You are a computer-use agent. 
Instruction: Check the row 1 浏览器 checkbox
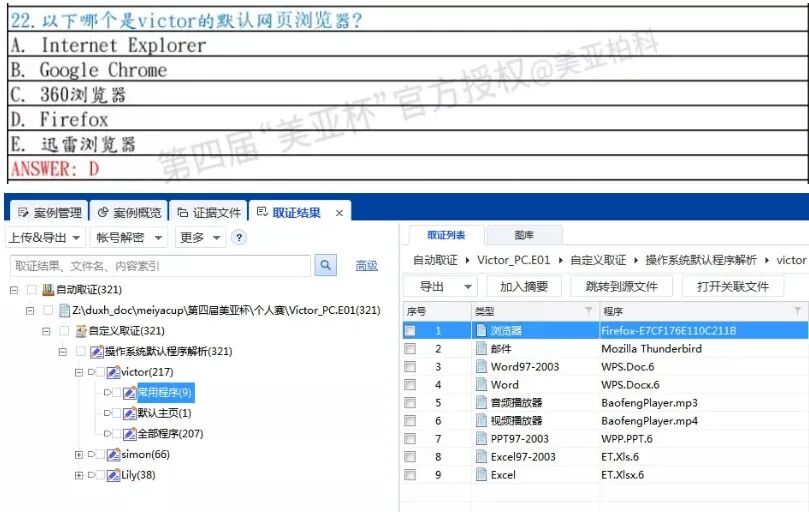point(410,331)
